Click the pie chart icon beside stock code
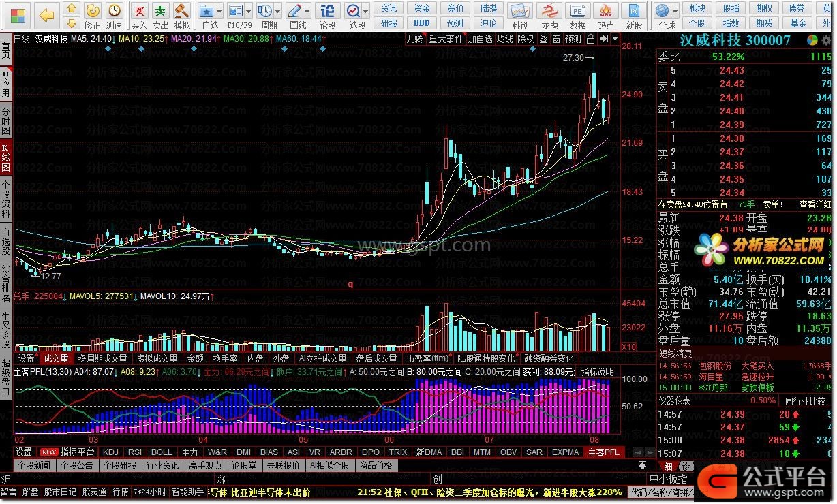This screenshot has width=837, height=504. click(812, 41)
